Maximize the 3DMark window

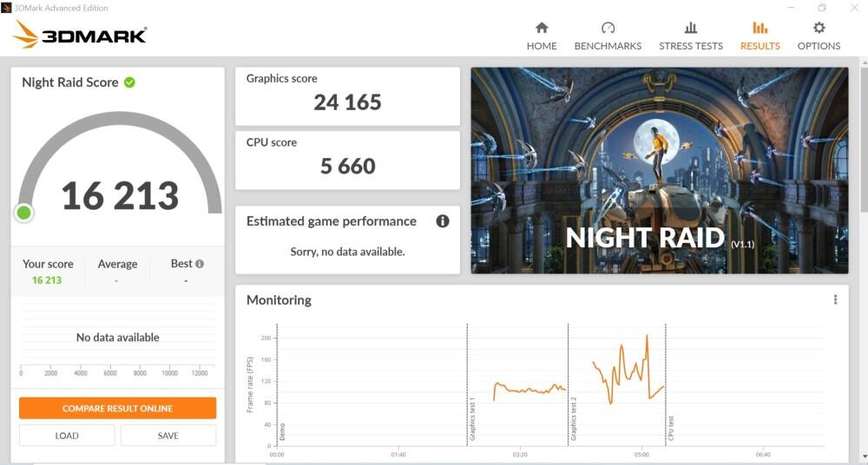[821, 8]
